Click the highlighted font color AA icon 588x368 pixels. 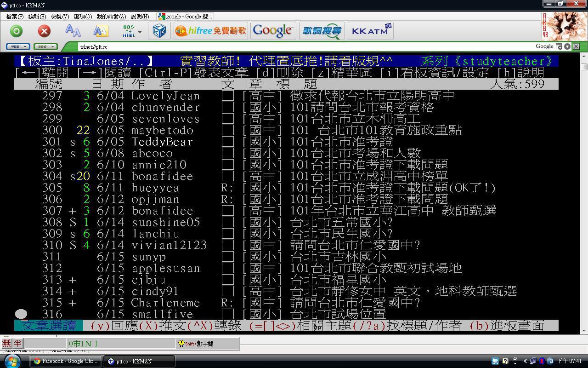pyautogui.click(x=101, y=31)
